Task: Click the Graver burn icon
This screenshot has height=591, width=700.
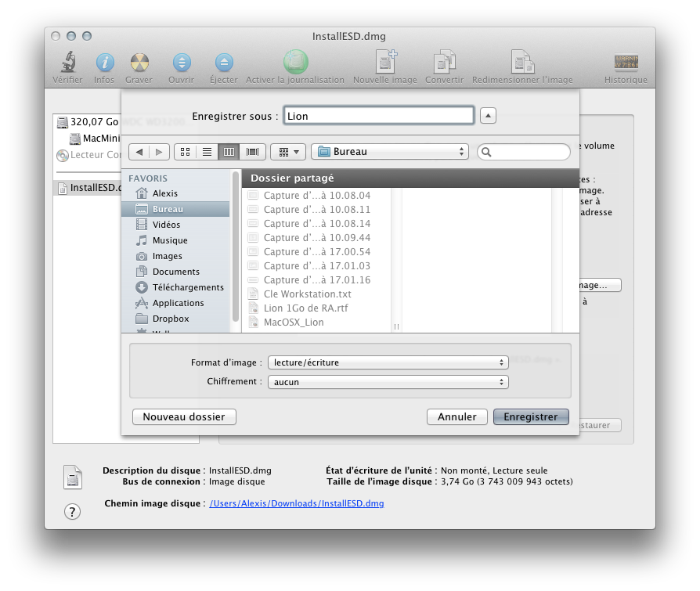Action: click(139, 63)
